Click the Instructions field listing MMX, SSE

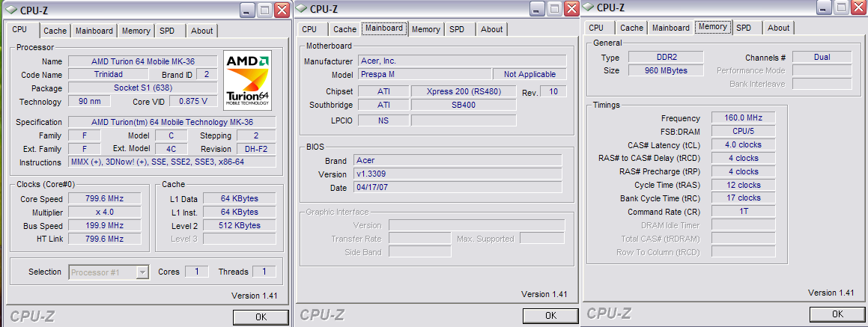172,162
